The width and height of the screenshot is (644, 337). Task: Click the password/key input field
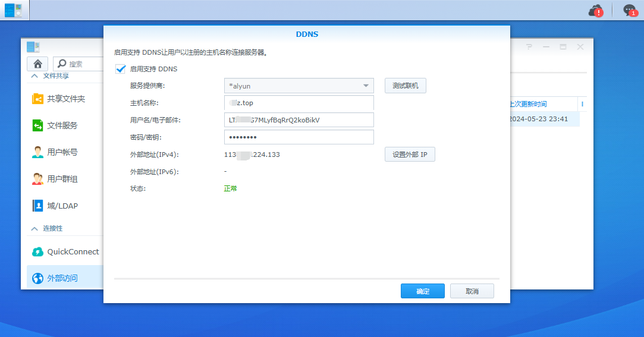coord(299,137)
